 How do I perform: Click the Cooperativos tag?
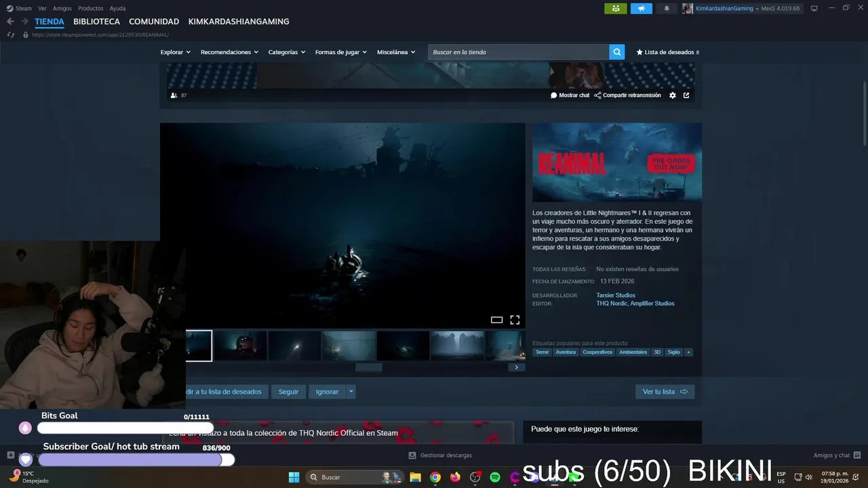597,352
